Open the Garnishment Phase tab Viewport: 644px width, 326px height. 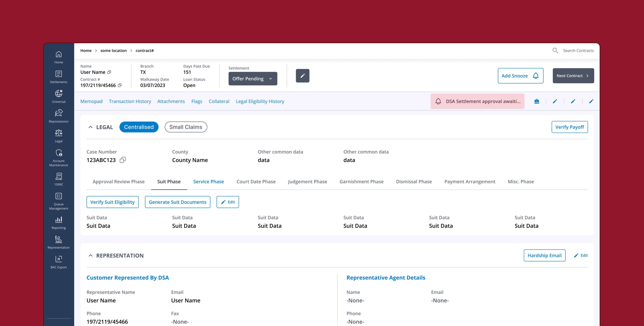pos(362,181)
